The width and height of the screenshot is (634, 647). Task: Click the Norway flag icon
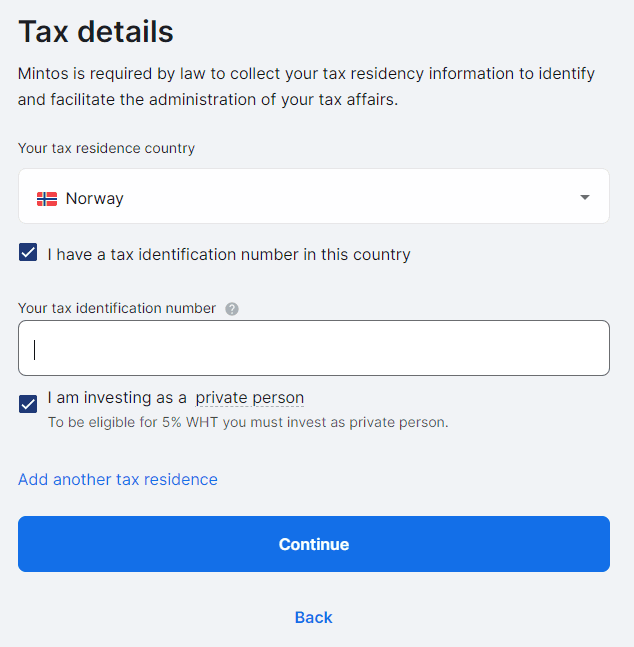point(47,198)
